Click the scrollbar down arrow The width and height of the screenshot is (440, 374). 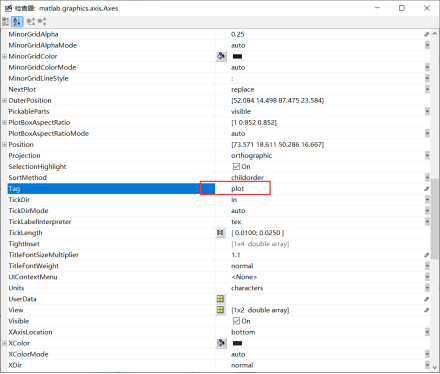click(x=434, y=367)
